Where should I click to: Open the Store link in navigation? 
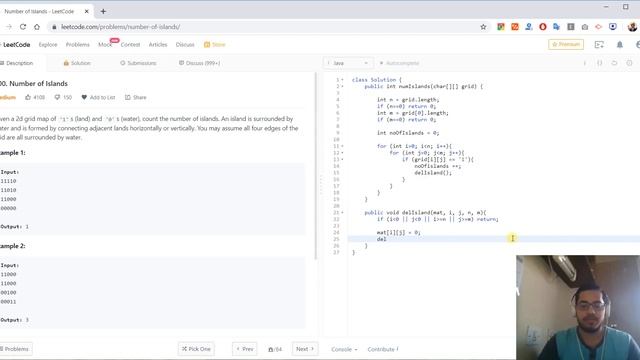pyautogui.click(x=215, y=44)
